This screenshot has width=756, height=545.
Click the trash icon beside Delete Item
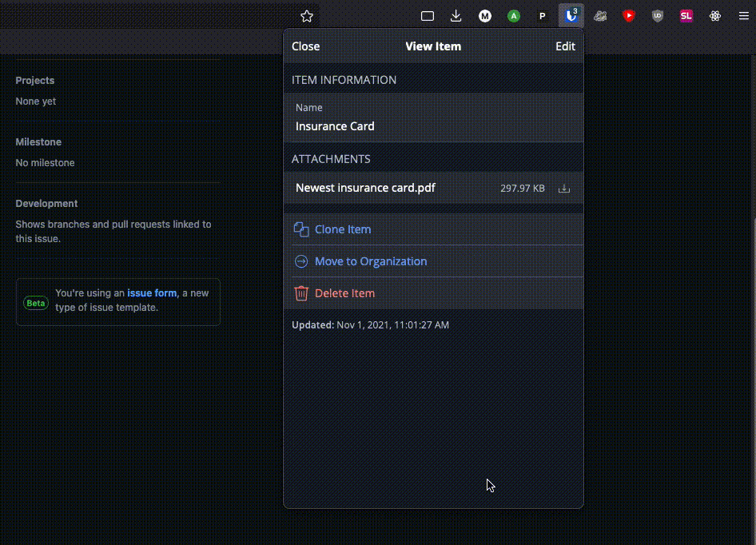301,293
